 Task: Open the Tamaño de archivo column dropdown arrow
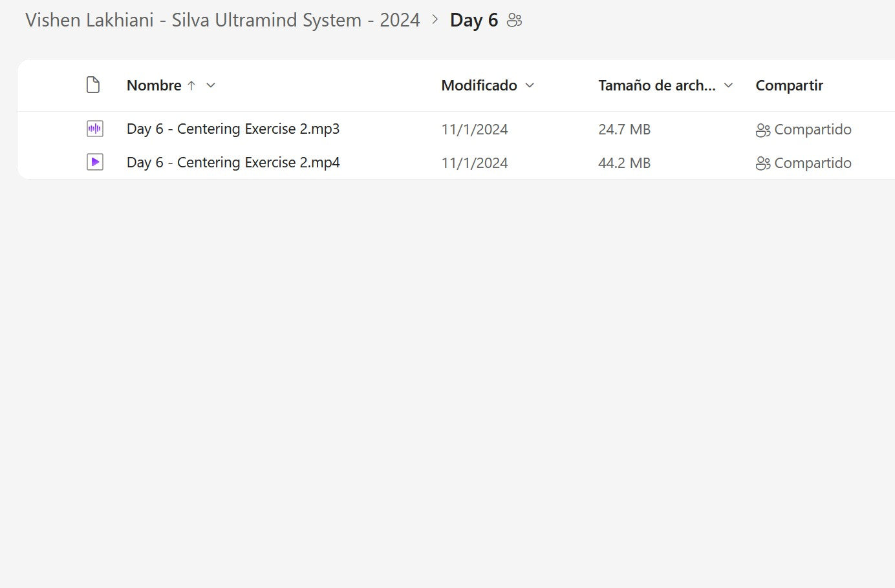[728, 85]
